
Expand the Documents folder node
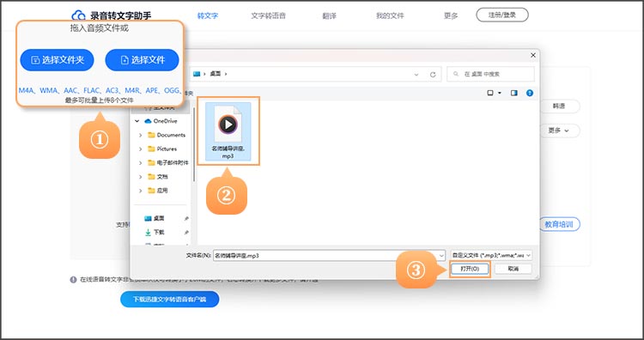[x=141, y=135]
